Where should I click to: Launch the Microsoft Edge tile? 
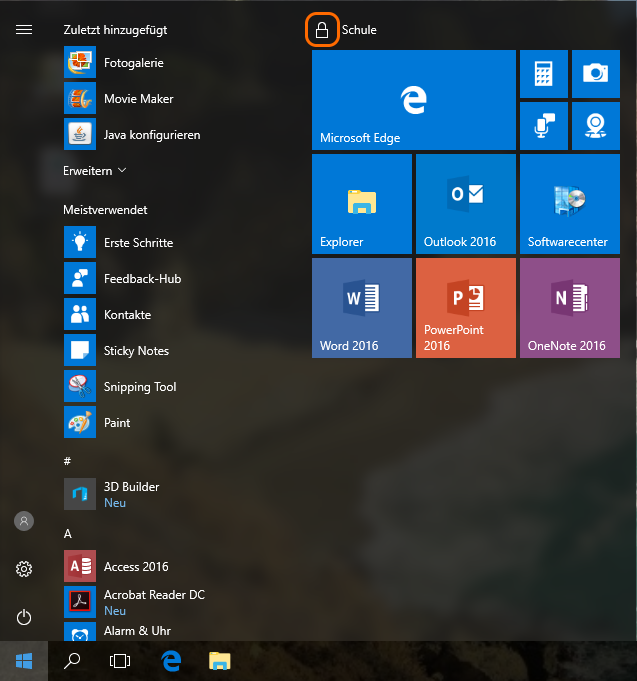click(x=413, y=100)
